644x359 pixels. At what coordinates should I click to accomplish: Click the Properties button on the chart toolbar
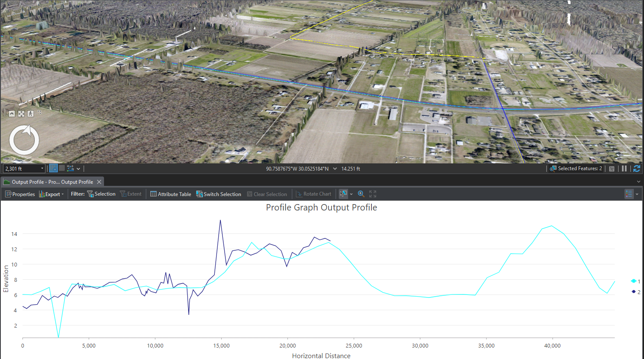20,194
